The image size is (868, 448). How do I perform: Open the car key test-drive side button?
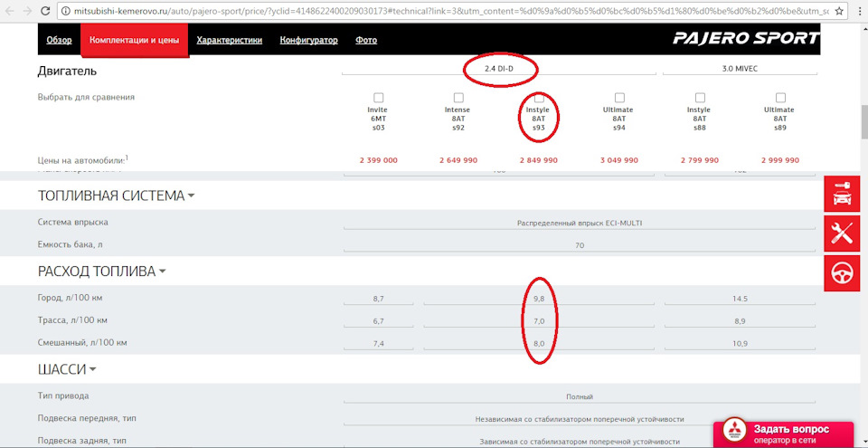[842, 194]
